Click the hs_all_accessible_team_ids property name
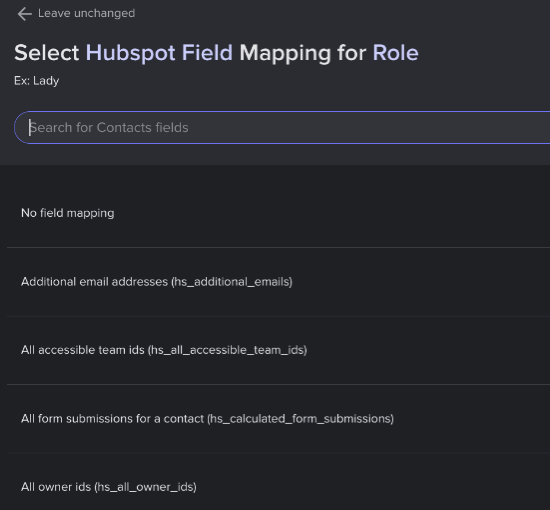The height and width of the screenshot is (510, 550). tap(227, 350)
